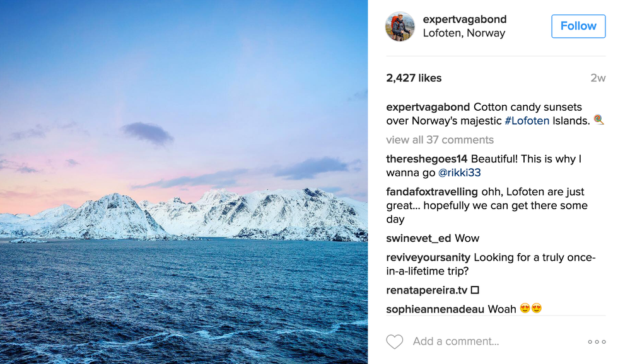The width and height of the screenshot is (618, 364).
Task: Open expertvagabond username in header
Action: 465,20
